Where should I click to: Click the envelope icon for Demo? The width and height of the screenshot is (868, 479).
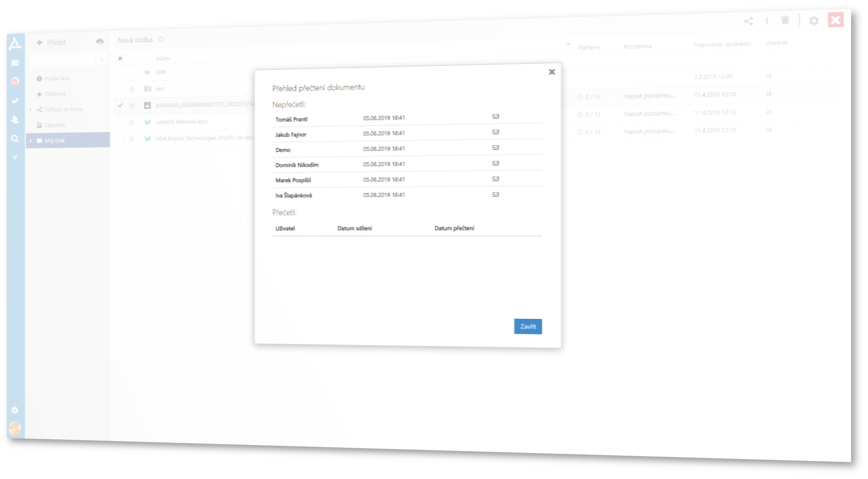(x=496, y=148)
